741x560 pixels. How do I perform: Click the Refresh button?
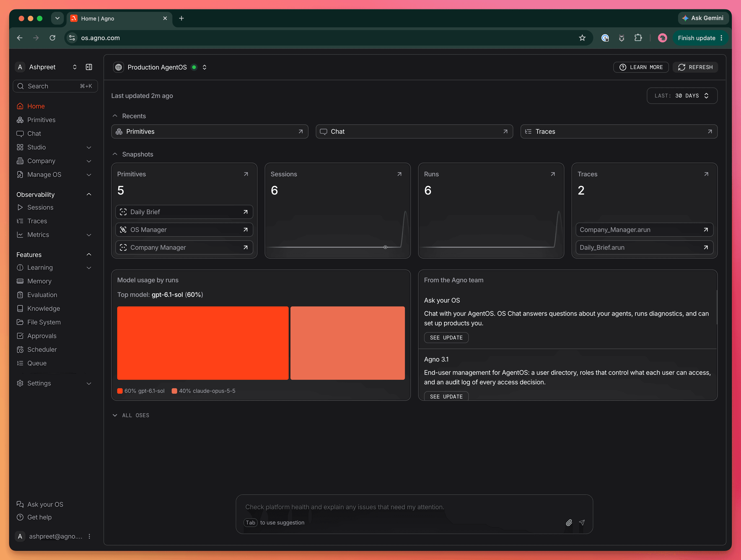pos(695,67)
